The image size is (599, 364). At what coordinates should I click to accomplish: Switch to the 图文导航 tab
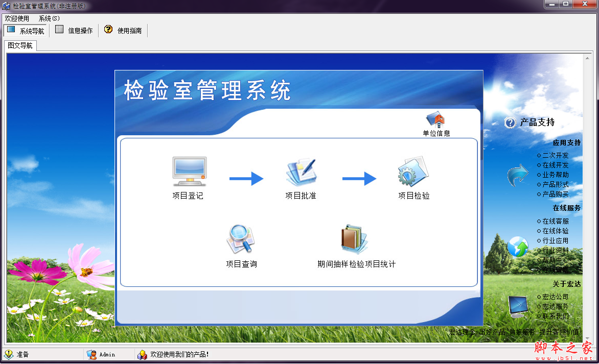pos(20,45)
